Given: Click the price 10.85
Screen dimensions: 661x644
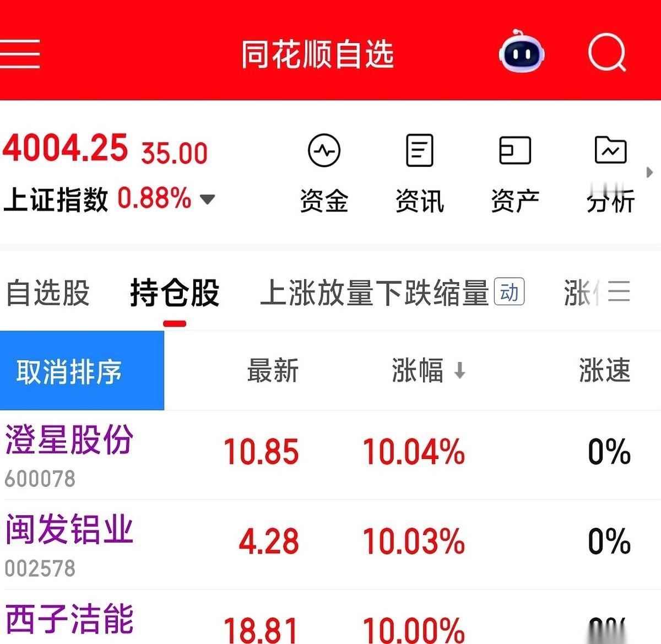Looking at the screenshot, I should (x=261, y=452).
